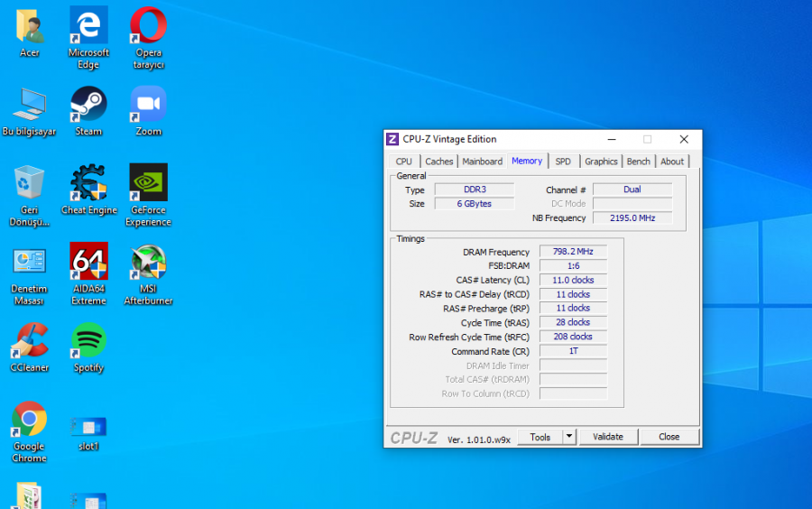Click the Validate button
The image size is (812, 509).
tap(607, 437)
